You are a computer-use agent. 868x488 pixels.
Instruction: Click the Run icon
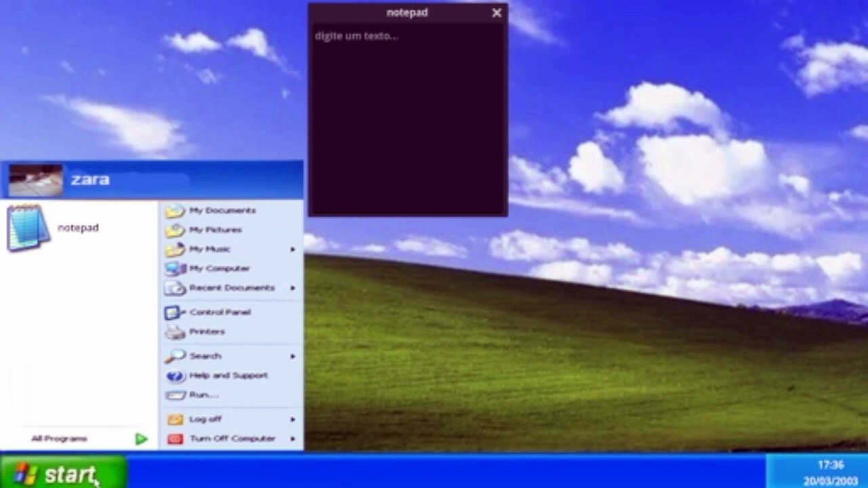pos(175,395)
